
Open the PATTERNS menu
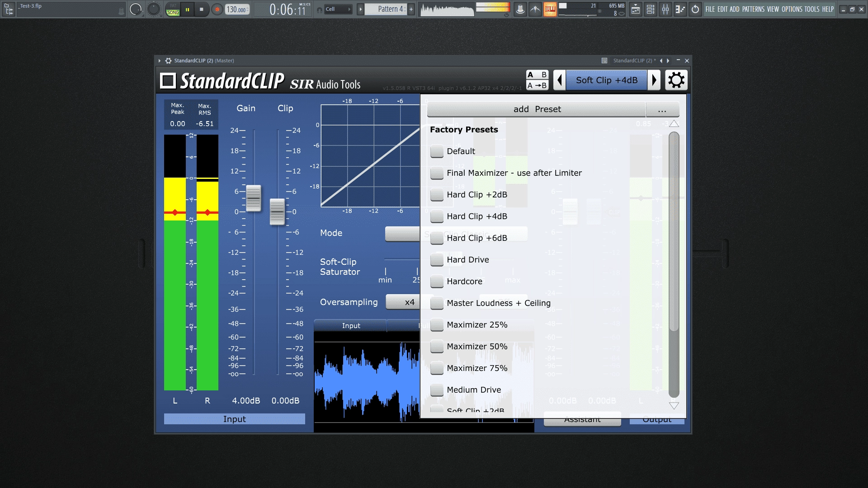pos(753,9)
